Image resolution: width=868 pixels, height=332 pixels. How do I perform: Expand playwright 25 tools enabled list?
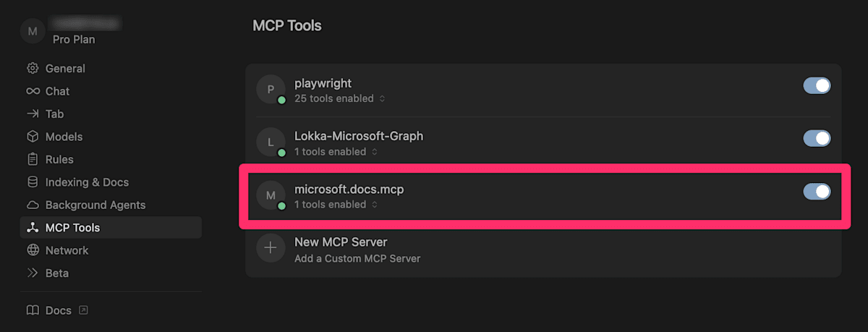[x=340, y=98]
